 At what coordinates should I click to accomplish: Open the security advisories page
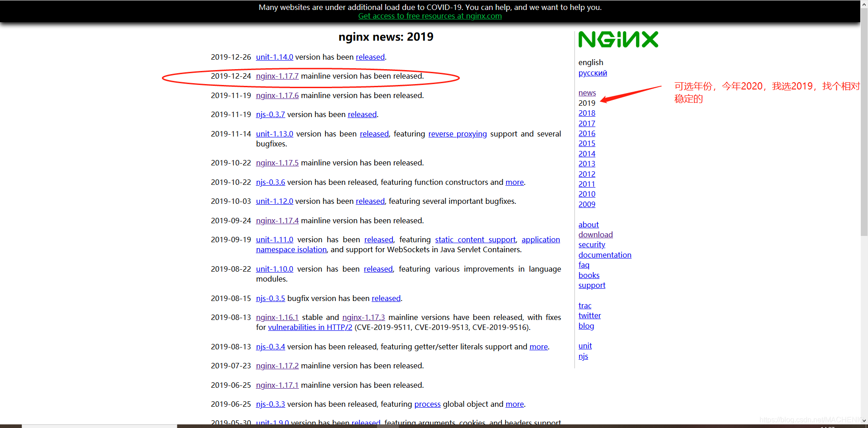pyautogui.click(x=591, y=245)
